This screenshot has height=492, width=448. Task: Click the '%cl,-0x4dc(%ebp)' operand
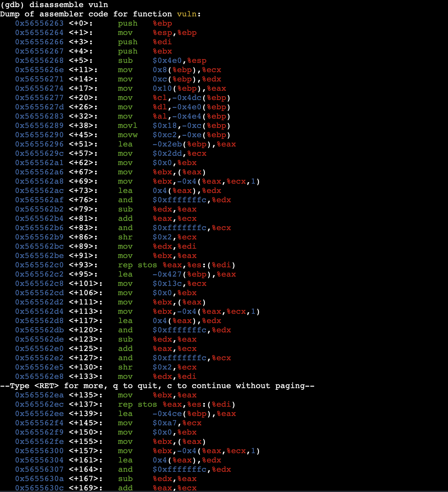click(x=191, y=98)
